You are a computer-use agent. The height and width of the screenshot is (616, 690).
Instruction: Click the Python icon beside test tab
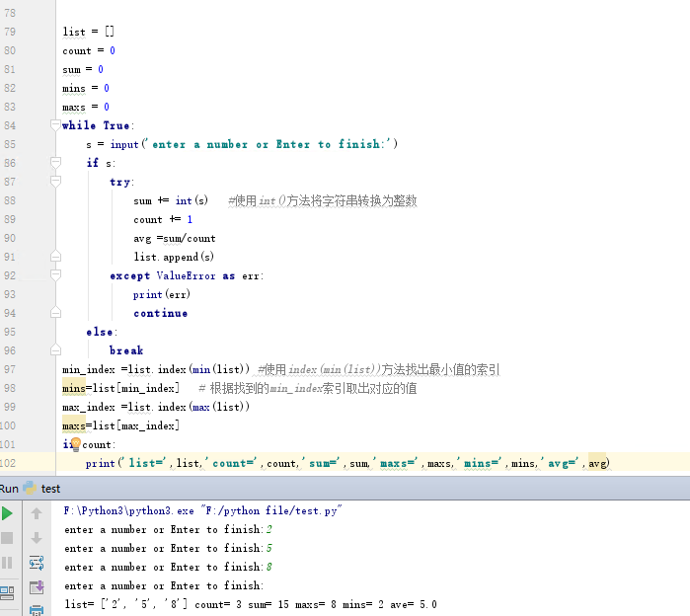tap(30, 488)
